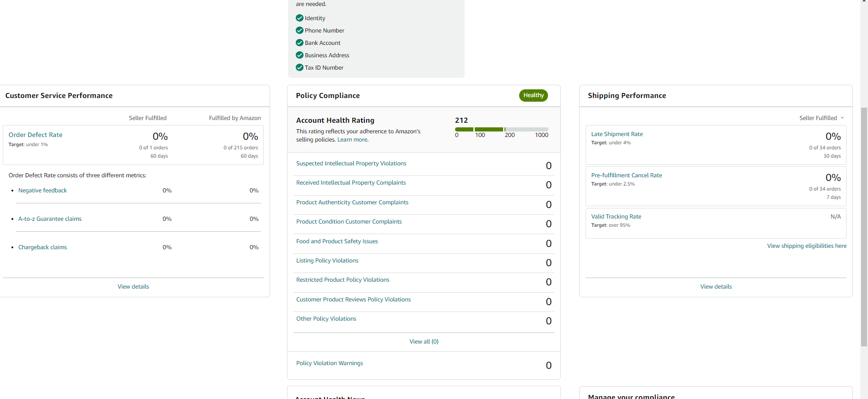The image size is (868, 399).
Task: View details under Shipping Performance
Action: click(x=716, y=286)
